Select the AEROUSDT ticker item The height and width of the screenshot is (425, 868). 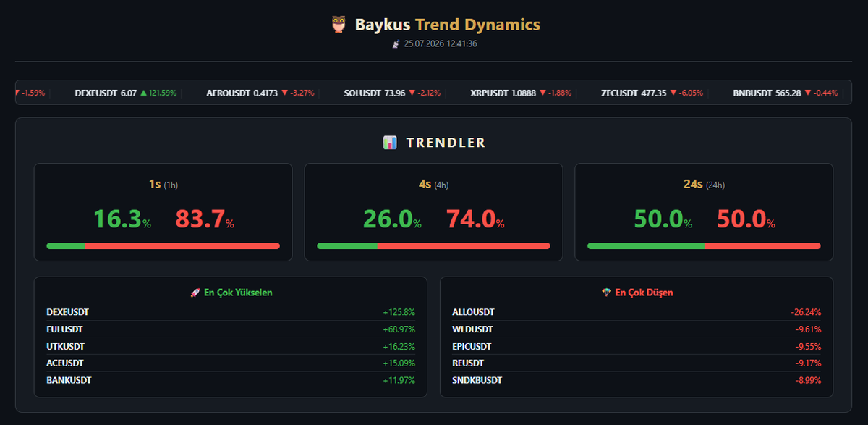[x=260, y=93]
